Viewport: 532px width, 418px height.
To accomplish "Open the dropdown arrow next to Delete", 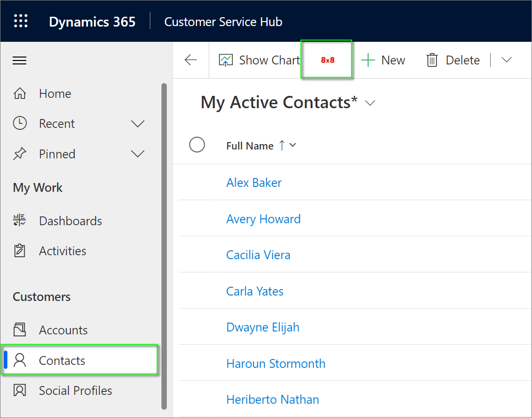I will (x=506, y=60).
